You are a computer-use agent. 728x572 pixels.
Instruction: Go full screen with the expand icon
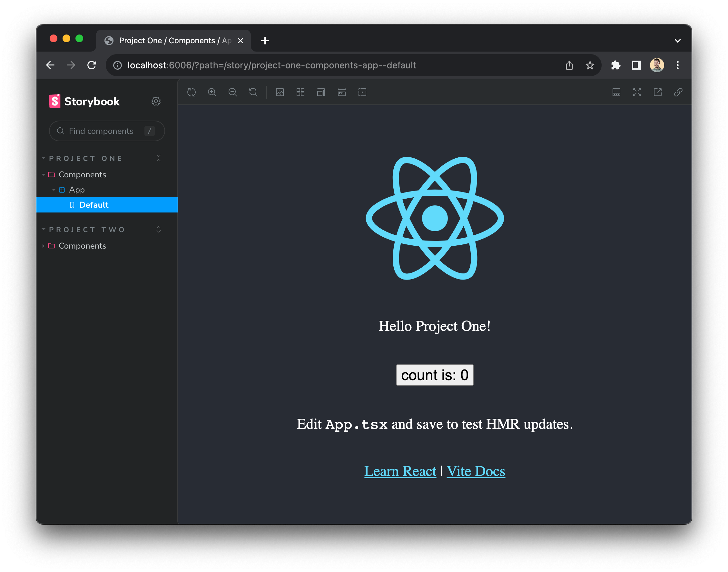tap(637, 92)
